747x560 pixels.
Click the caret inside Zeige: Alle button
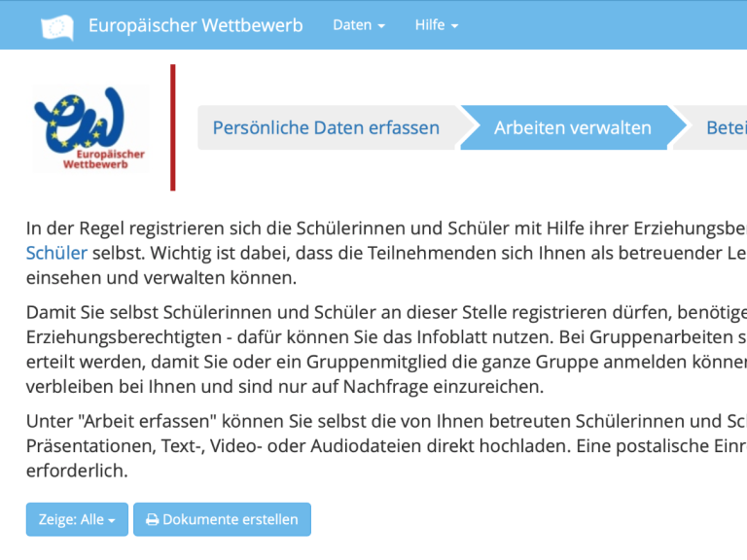(x=111, y=521)
